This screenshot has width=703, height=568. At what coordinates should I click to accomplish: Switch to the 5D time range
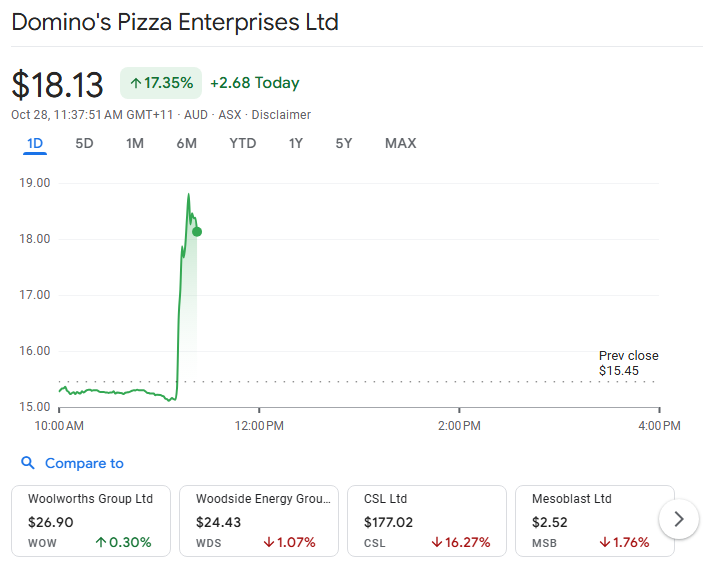tap(84, 143)
